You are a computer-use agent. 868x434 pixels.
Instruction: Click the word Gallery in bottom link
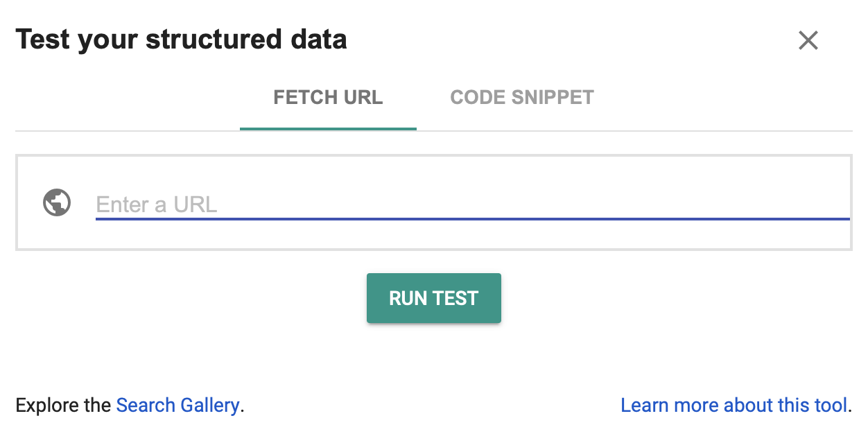tap(209, 405)
